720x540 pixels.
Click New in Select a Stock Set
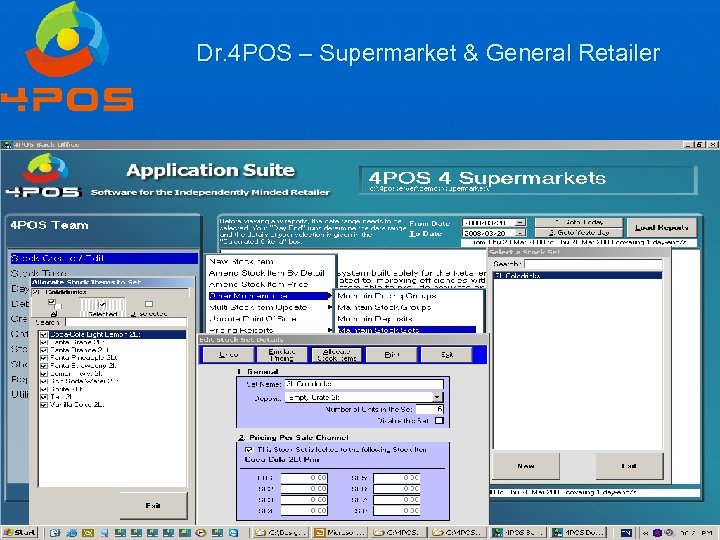(526, 466)
